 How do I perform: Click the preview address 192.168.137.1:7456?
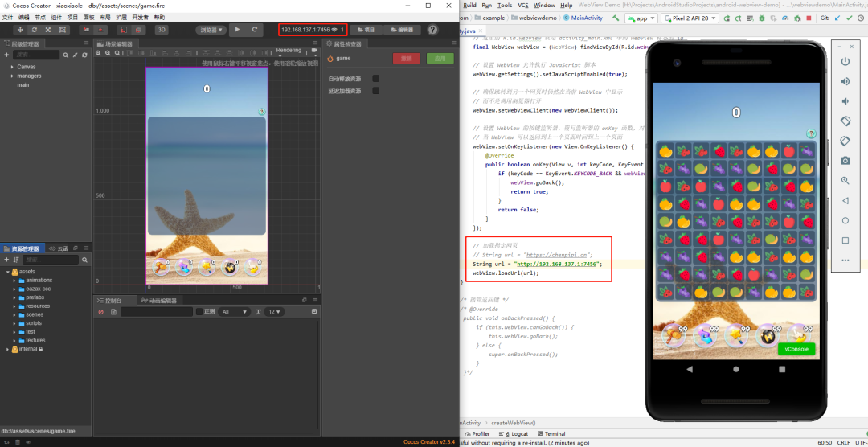(x=305, y=30)
